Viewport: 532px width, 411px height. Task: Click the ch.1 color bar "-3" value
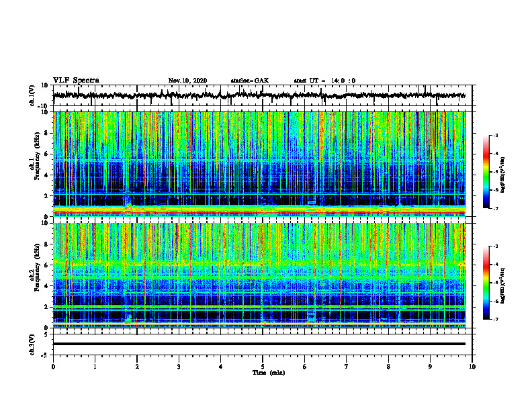coord(496,135)
